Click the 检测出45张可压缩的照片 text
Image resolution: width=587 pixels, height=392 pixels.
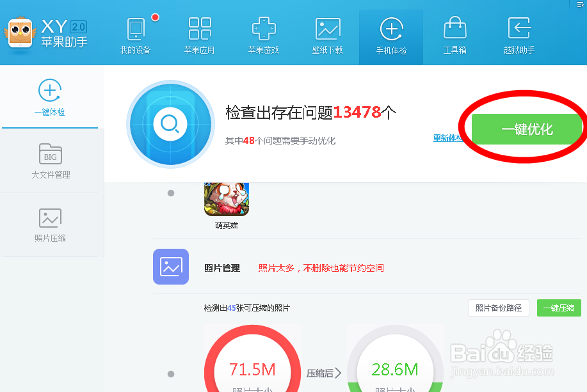247,308
